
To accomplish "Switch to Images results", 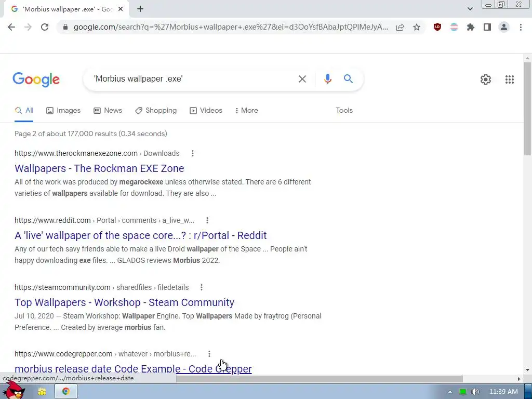I will pyautogui.click(x=63, y=111).
